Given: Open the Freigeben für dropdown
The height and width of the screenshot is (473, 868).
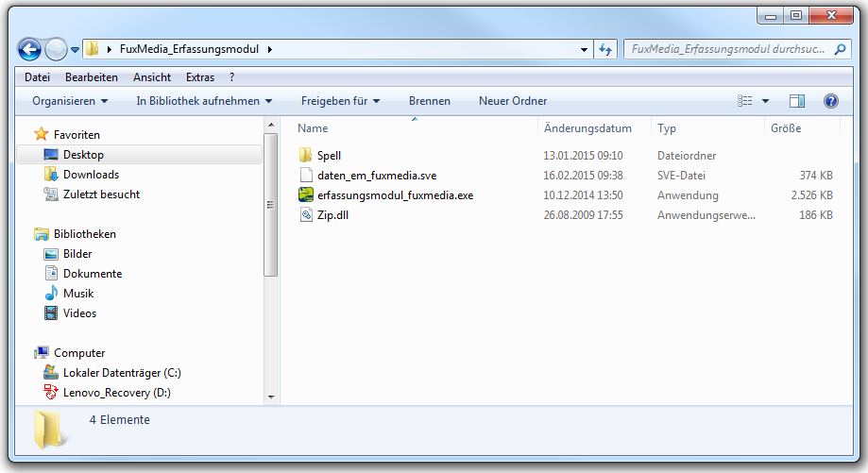Looking at the screenshot, I should 340,101.
